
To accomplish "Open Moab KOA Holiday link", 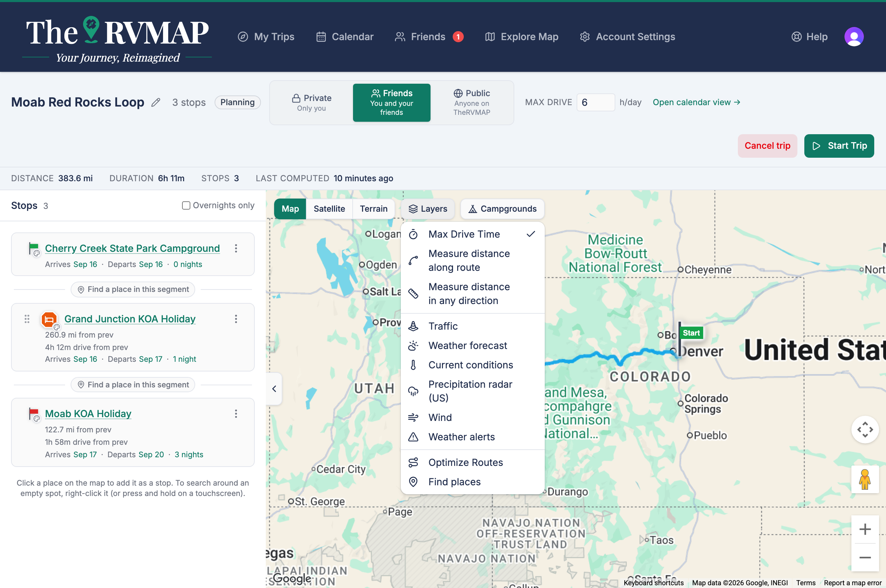I will [88, 414].
